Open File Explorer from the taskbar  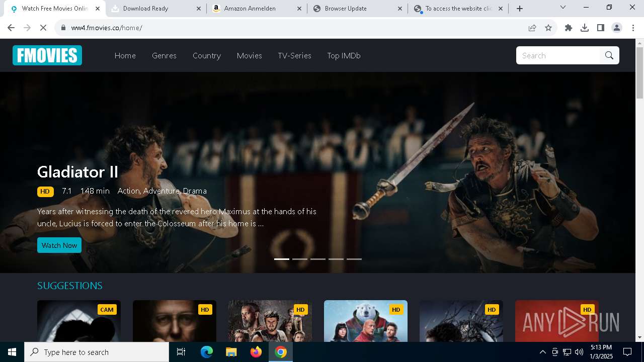(x=231, y=352)
